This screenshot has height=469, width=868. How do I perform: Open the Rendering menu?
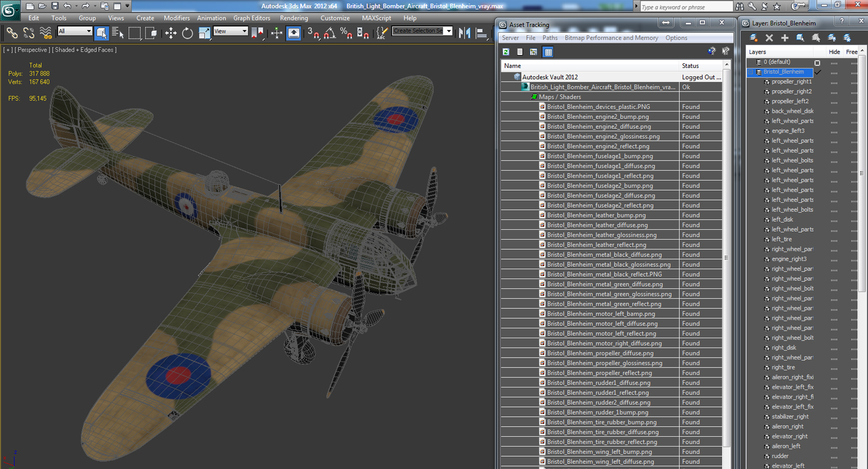point(294,18)
